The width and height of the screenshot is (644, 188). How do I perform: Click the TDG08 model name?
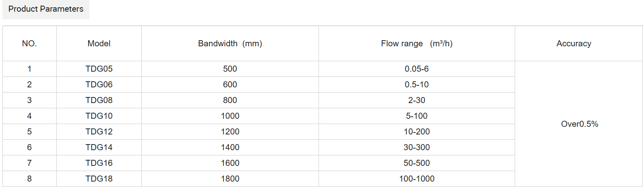[99, 100]
